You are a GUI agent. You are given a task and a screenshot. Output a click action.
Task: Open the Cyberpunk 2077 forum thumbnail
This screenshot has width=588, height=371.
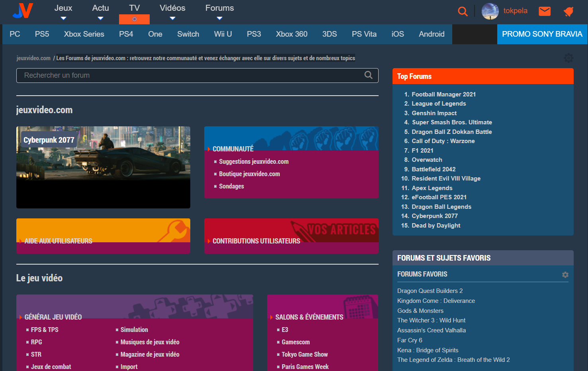pyautogui.click(x=103, y=167)
